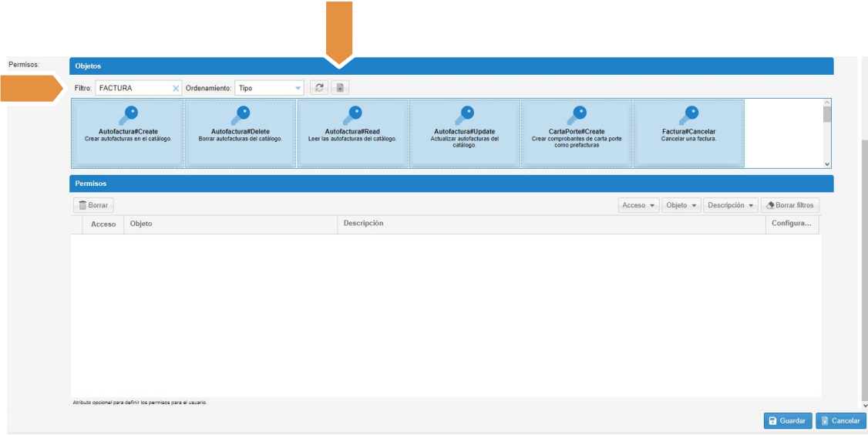Click the objects panel scroll-down arrow
The width and height of the screenshot is (868, 435).
(827, 164)
